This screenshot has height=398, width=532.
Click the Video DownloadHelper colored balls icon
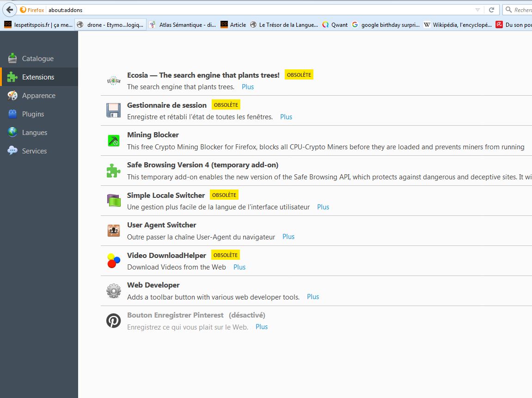(x=113, y=261)
